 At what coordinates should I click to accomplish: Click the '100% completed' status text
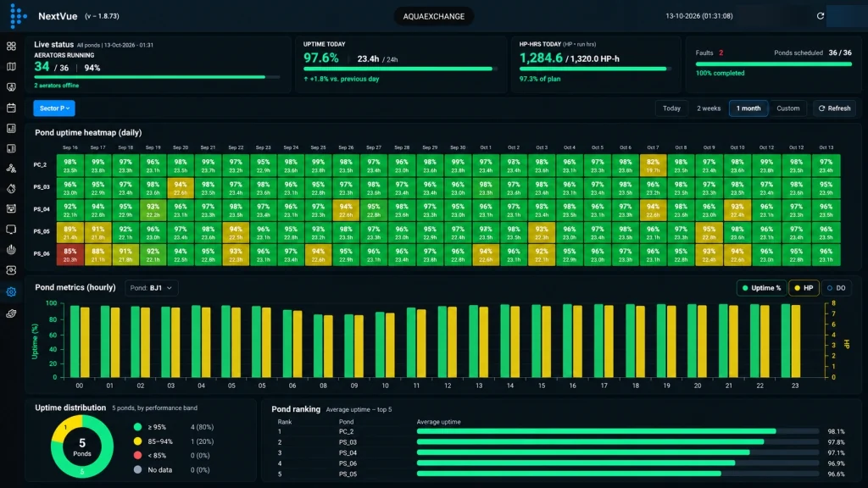click(720, 73)
